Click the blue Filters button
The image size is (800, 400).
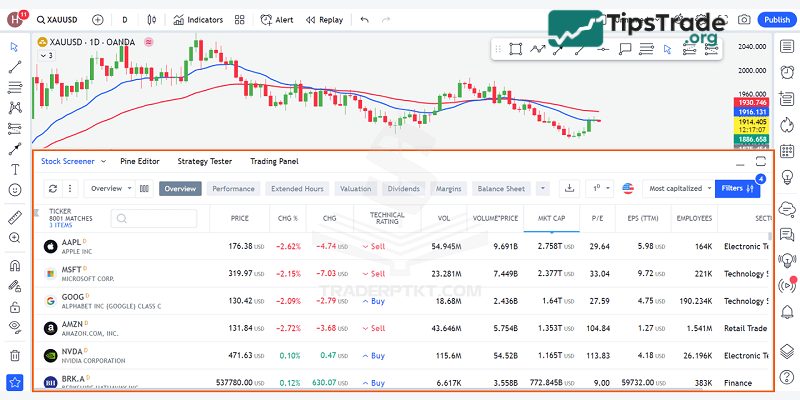738,188
